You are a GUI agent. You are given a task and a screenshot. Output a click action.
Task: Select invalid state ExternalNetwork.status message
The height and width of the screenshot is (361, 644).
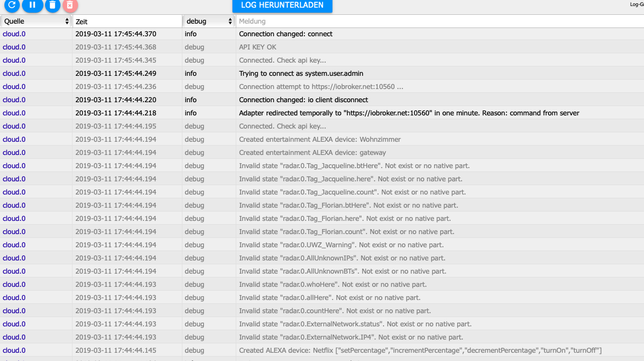tap(356, 324)
